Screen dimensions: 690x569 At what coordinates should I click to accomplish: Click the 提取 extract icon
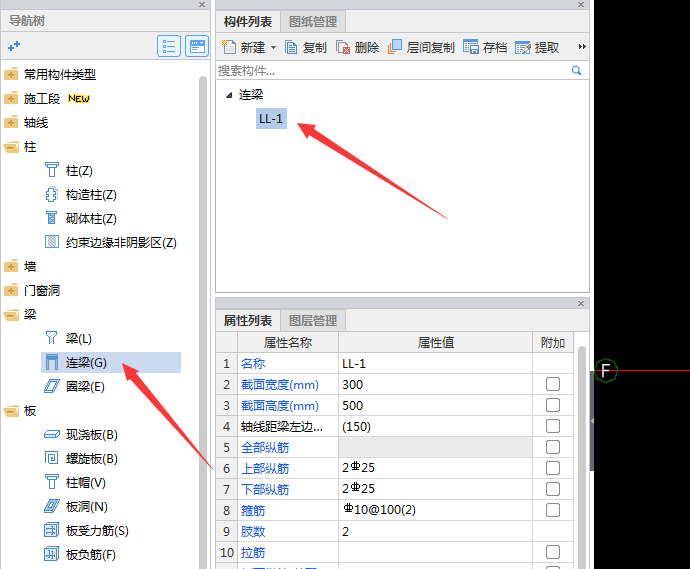click(x=523, y=47)
